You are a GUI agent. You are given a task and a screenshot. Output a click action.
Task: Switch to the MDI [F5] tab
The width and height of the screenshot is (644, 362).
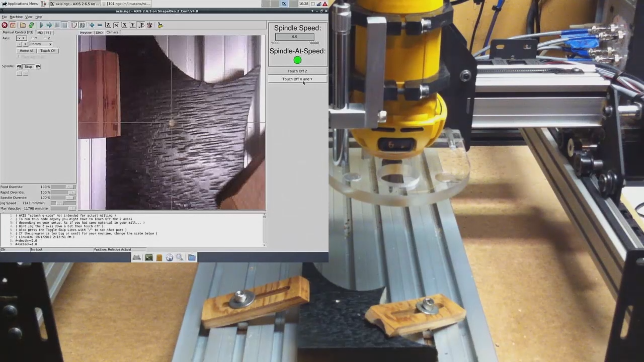click(45, 33)
